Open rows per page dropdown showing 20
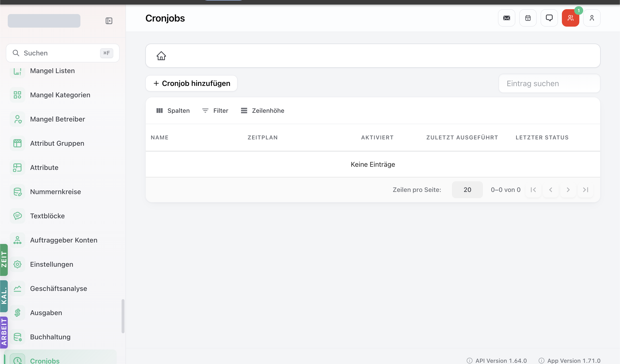Image resolution: width=620 pixels, height=364 pixels. pos(467,190)
